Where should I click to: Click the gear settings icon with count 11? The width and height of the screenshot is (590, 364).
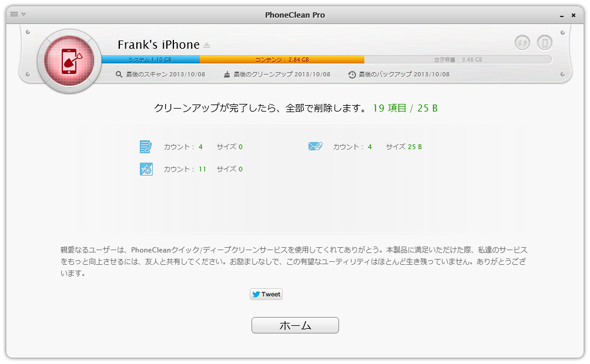click(146, 169)
